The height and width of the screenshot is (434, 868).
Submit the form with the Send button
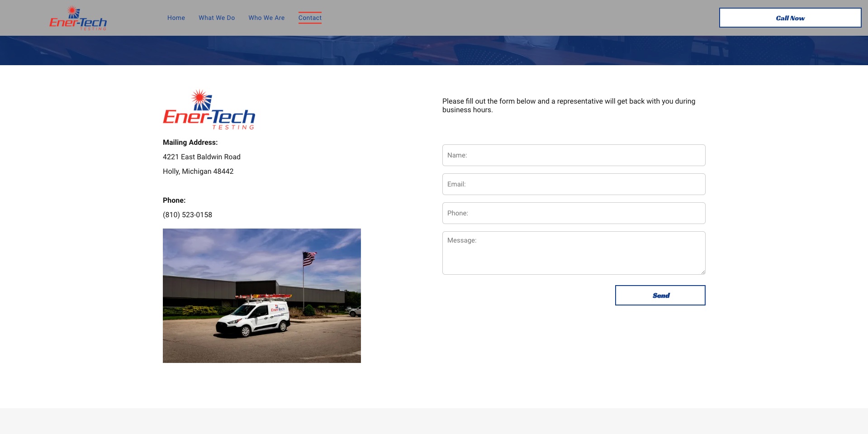(x=660, y=295)
